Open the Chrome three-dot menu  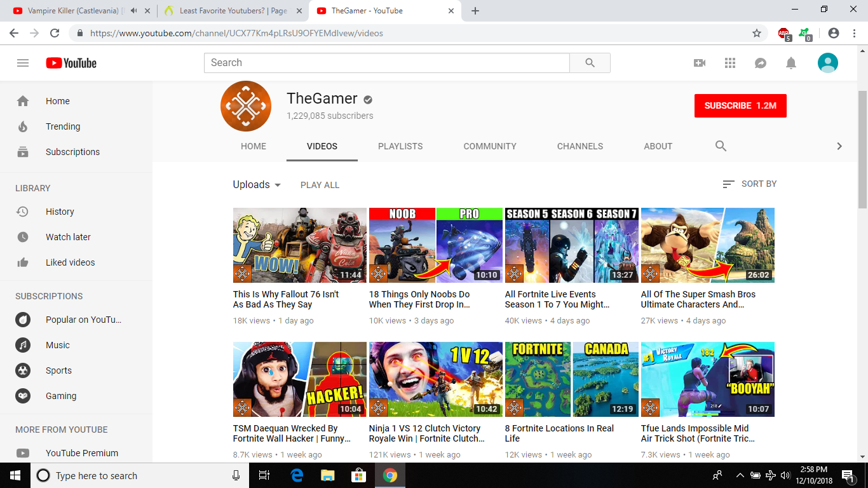tap(853, 33)
